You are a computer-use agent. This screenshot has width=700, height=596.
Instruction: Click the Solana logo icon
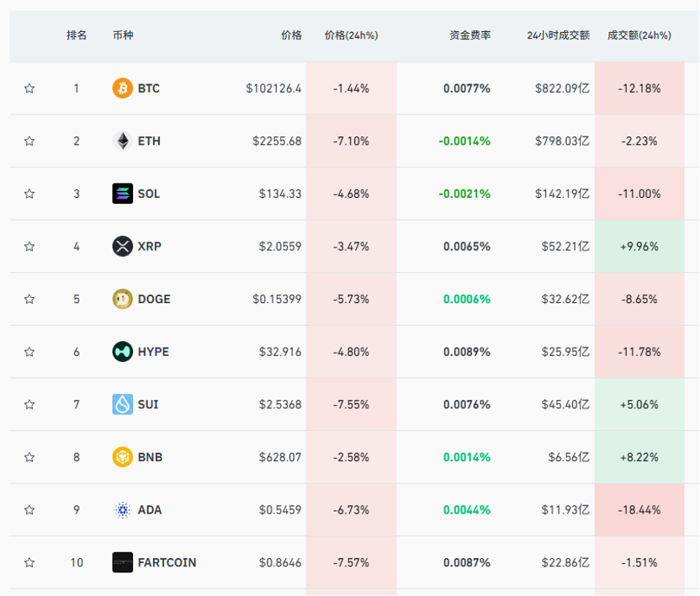point(123,194)
